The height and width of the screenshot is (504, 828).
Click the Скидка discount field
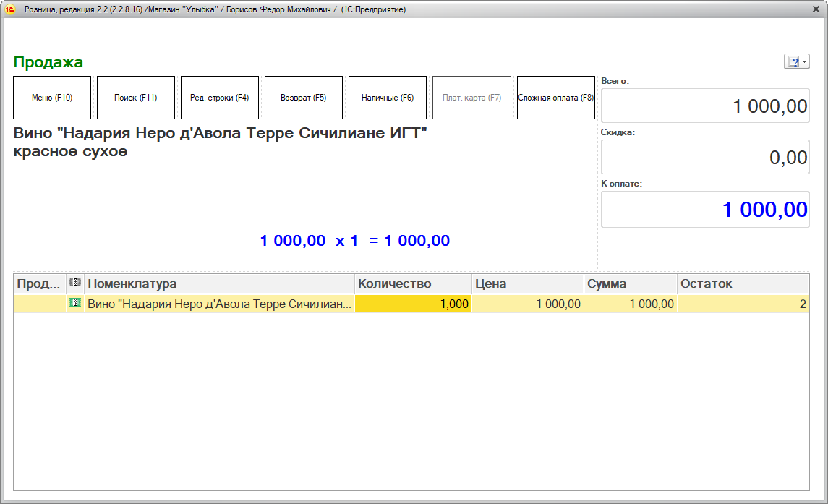coord(705,157)
